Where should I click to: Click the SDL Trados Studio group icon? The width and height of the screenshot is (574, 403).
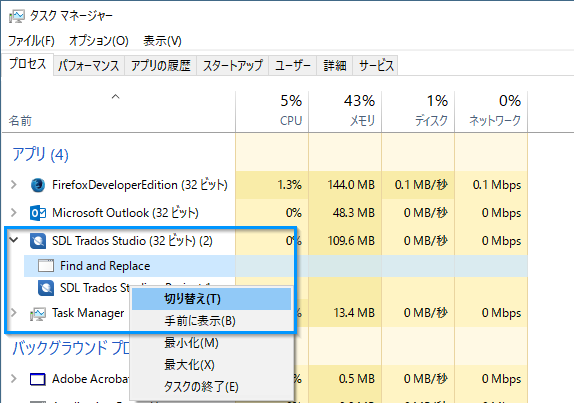[x=38, y=241]
